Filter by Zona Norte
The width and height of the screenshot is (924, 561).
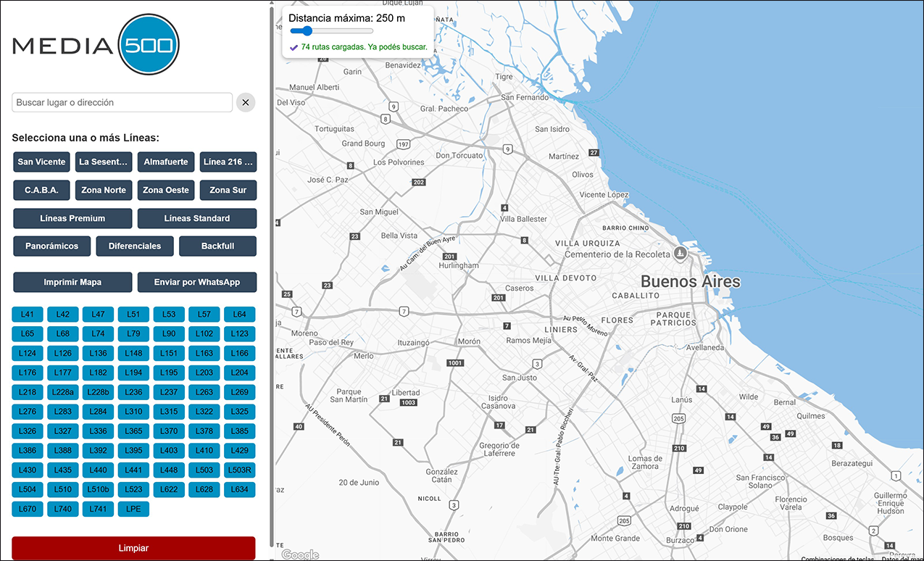click(x=104, y=190)
